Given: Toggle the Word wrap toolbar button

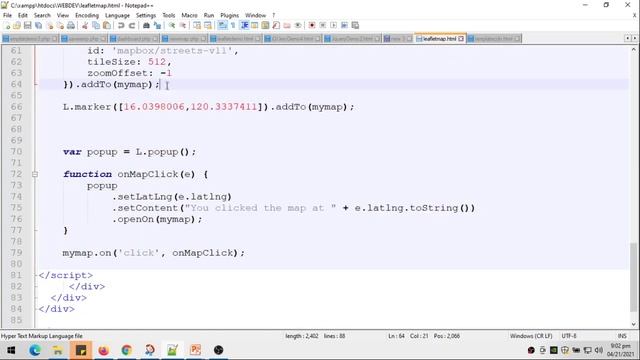Looking at the screenshot, I should coord(222,25).
